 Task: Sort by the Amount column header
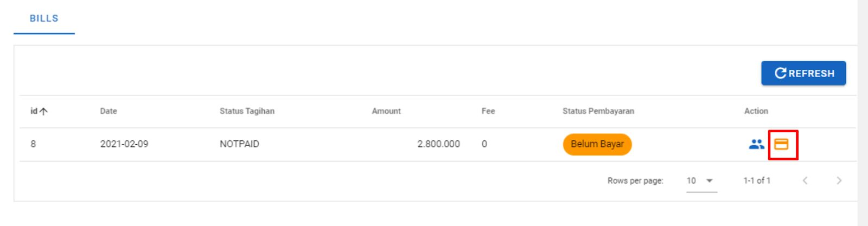(x=386, y=111)
